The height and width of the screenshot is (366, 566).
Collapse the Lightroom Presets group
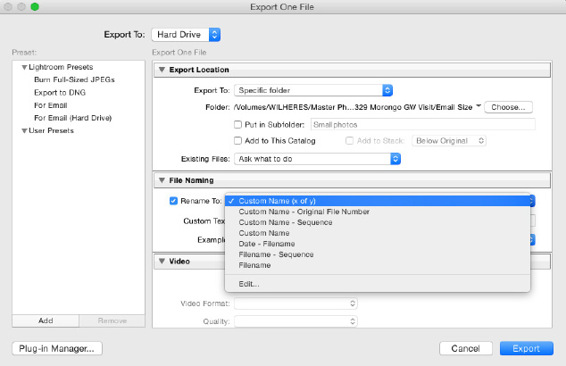[24, 67]
